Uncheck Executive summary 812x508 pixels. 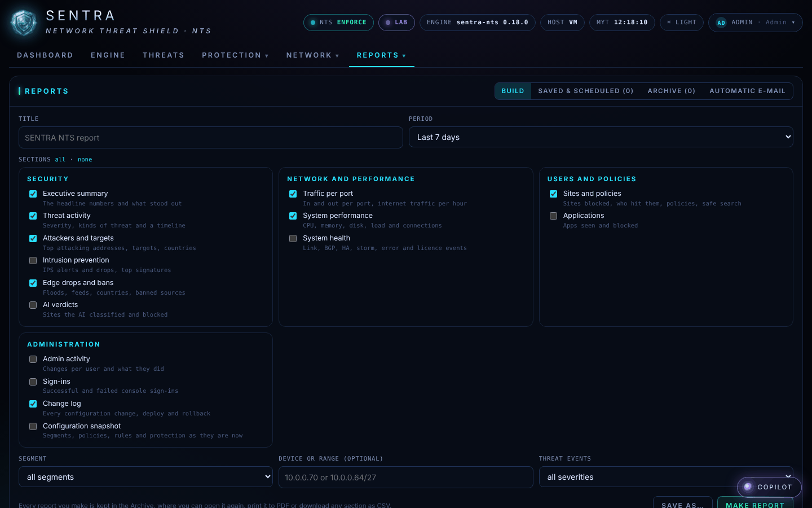click(x=33, y=194)
